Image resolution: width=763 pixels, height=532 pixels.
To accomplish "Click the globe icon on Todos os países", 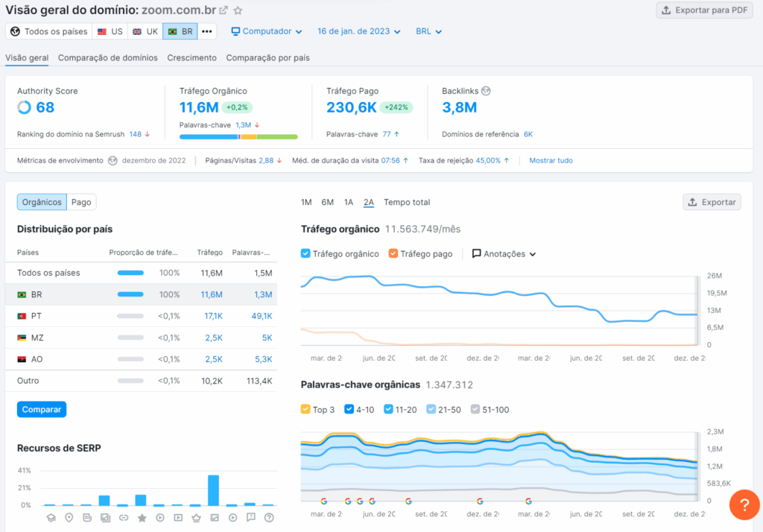I will click(16, 31).
